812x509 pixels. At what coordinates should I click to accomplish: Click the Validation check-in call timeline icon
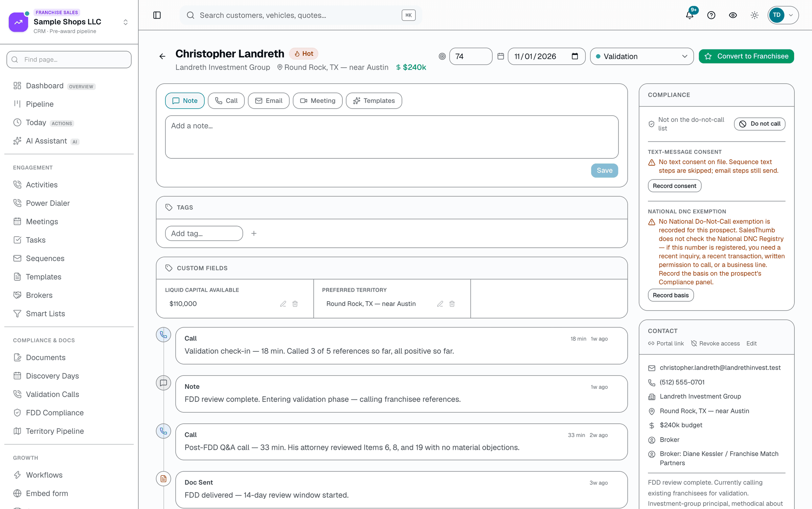pyautogui.click(x=163, y=335)
